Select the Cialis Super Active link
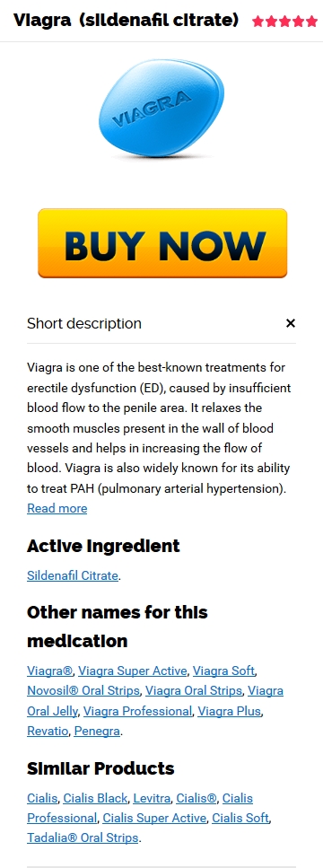 (x=155, y=818)
